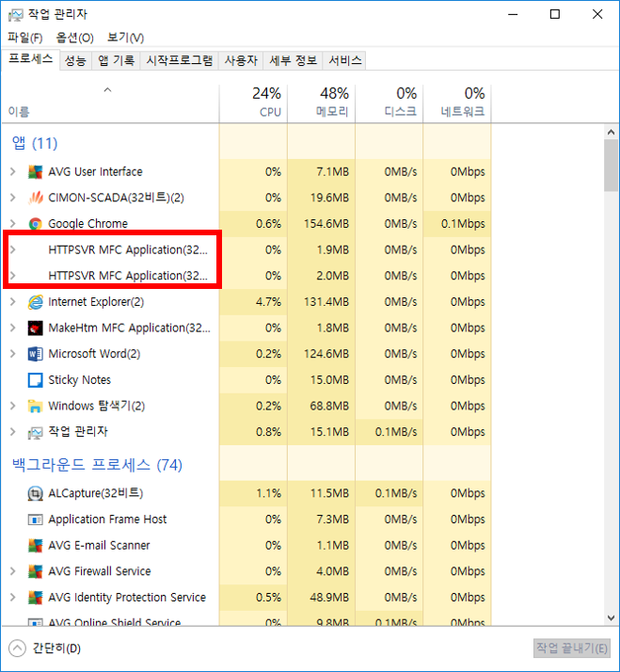Image resolution: width=620 pixels, height=672 pixels.
Task: Click the Windows 탐색기 folder icon
Action: [x=35, y=407]
